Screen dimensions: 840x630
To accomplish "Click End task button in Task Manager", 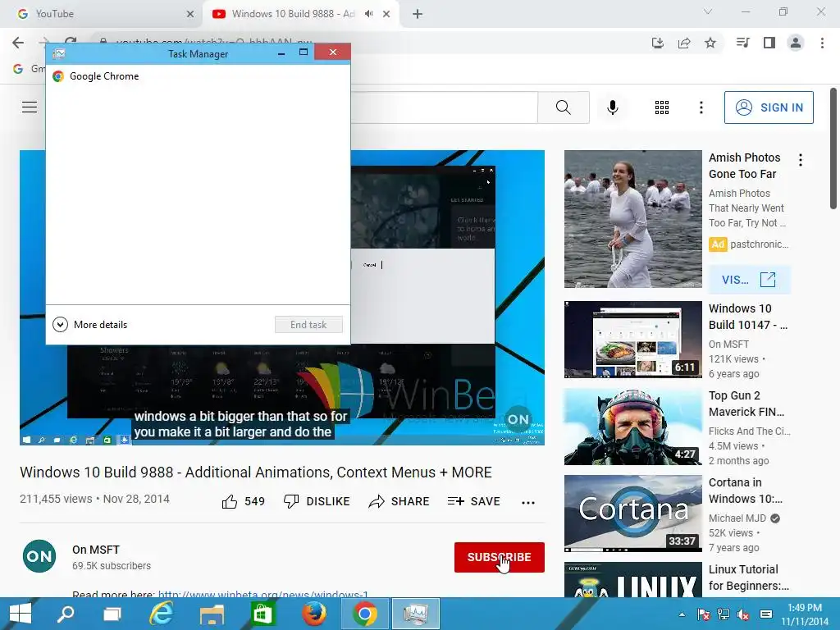I will [x=308, y=325].
